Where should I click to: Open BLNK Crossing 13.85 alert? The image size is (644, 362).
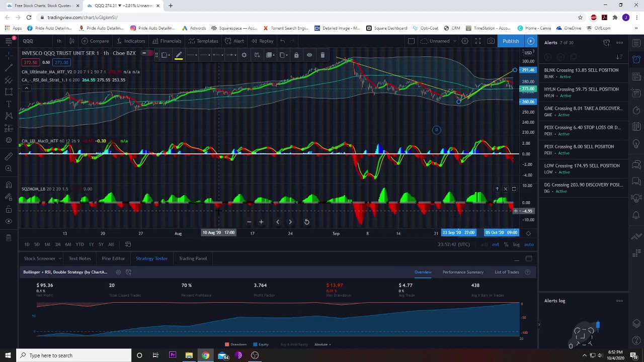(x=584, y=73)
